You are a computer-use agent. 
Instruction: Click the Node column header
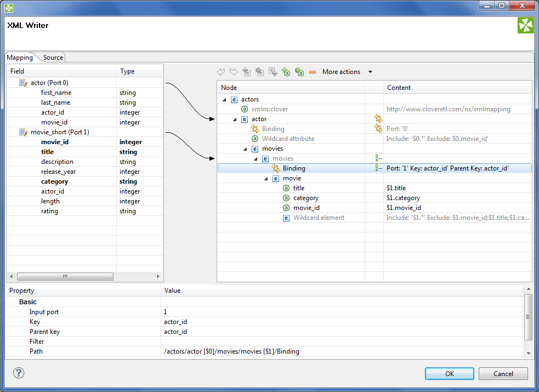291,88
